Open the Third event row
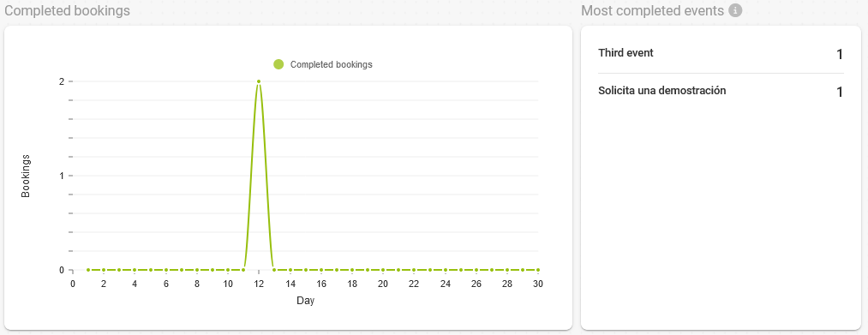868x335 pixels. pos(721,54)
